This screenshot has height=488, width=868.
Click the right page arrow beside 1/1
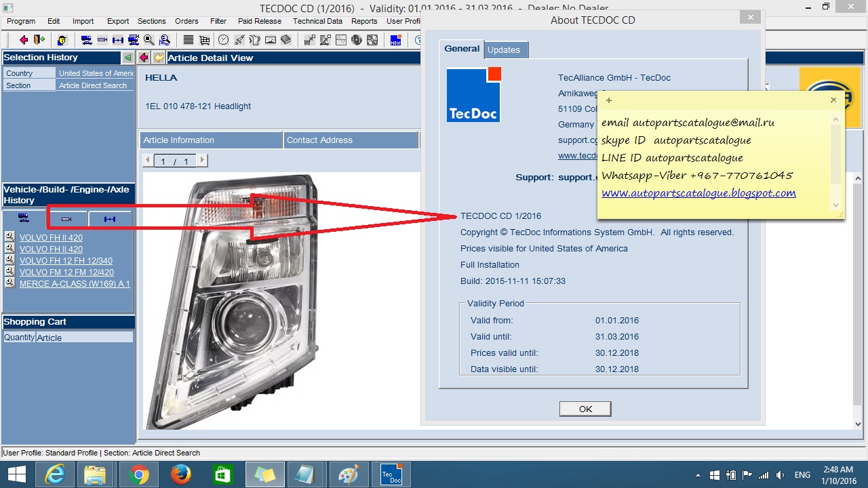point(201,161)
